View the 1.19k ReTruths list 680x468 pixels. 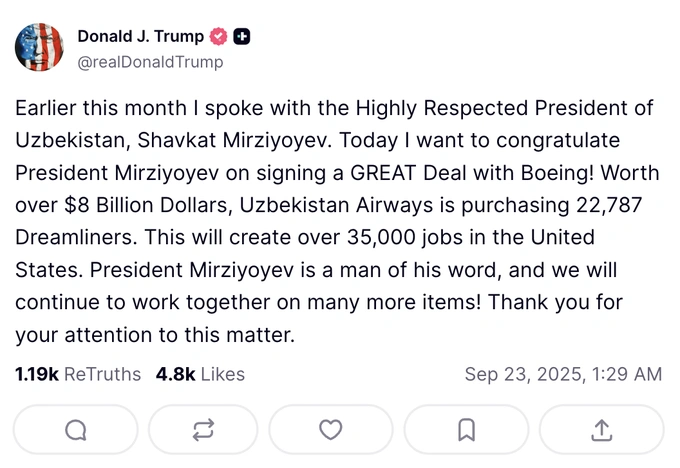coord(78,374)
